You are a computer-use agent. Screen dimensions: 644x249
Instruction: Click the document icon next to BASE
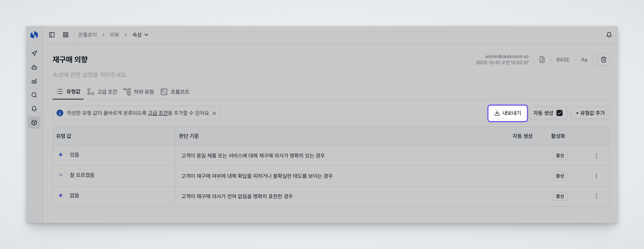tap(542, 60)
